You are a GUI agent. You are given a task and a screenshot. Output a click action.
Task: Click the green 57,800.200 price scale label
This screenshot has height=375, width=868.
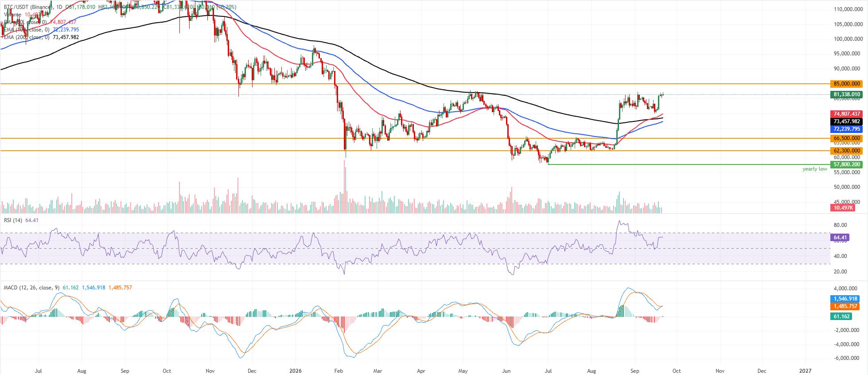[846, 164]
